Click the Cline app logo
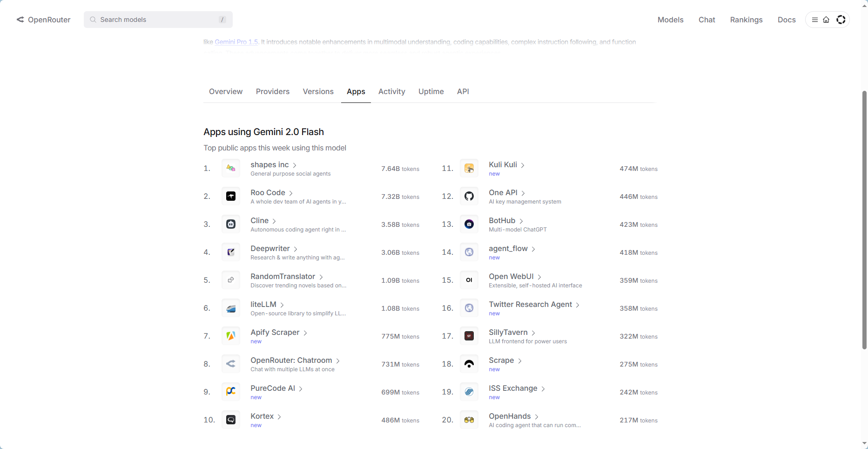 [x=231, y=224]
